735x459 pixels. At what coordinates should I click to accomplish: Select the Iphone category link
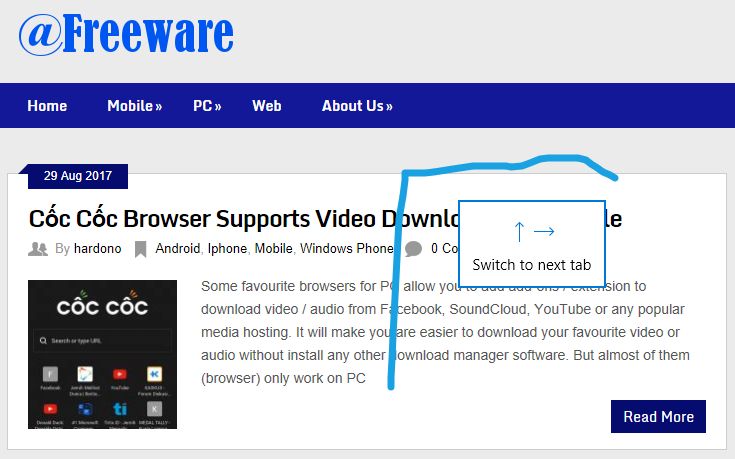click(227, 249)
